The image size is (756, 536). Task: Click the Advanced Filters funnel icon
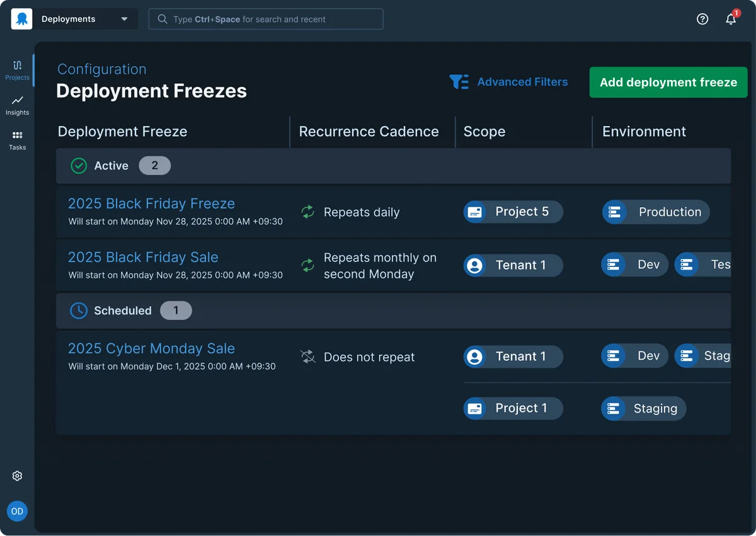coord(459,82)
